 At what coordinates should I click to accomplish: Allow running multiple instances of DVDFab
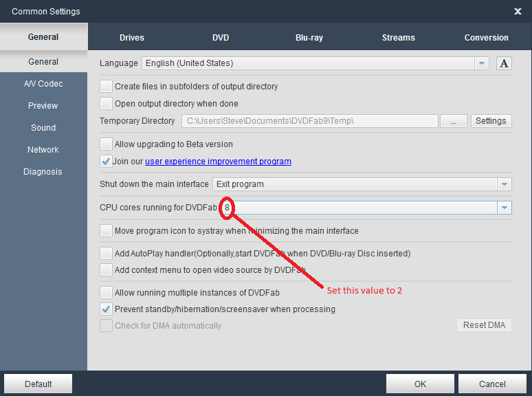click(x=106, y=292)
